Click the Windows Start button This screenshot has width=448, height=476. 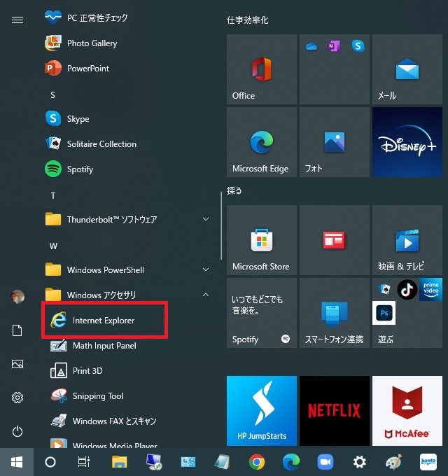click(x=17, y=462)
